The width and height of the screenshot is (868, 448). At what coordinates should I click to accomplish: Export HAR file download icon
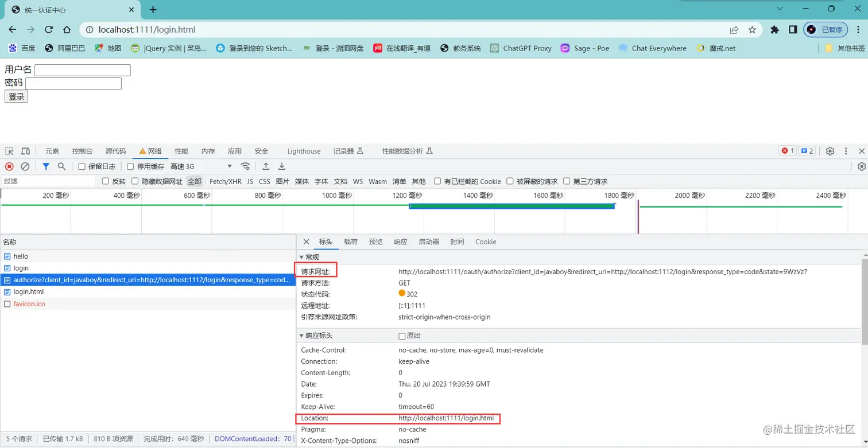pos(282,166)
